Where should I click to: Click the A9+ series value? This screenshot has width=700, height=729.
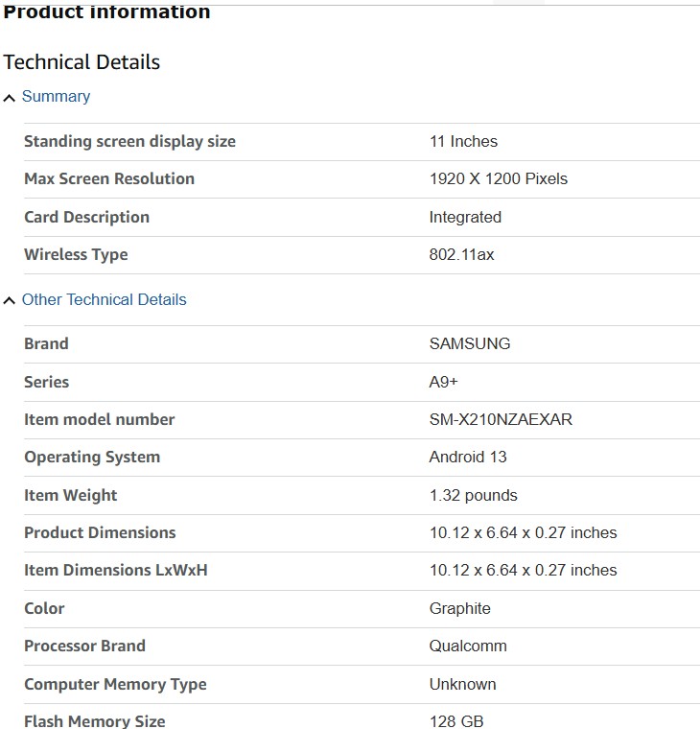[443, 382]
